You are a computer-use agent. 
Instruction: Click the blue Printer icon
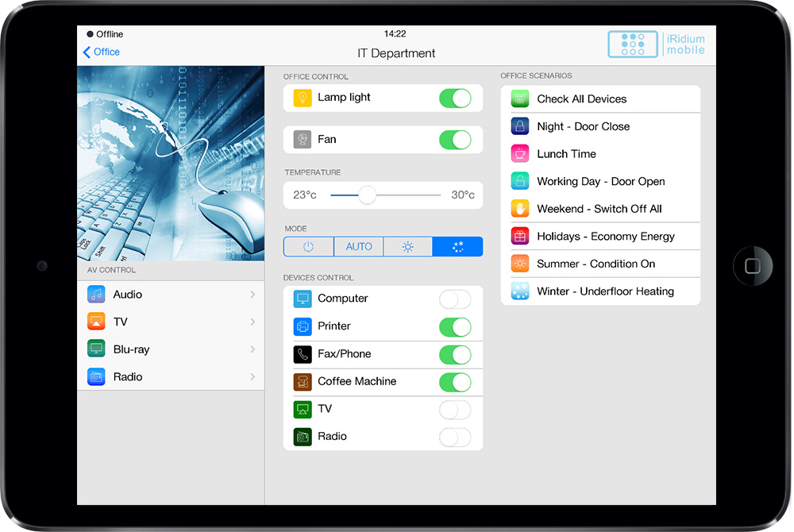(303, 326)
